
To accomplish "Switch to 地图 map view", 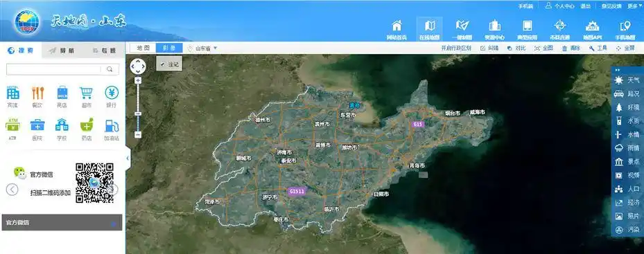I will pos(143,48).
